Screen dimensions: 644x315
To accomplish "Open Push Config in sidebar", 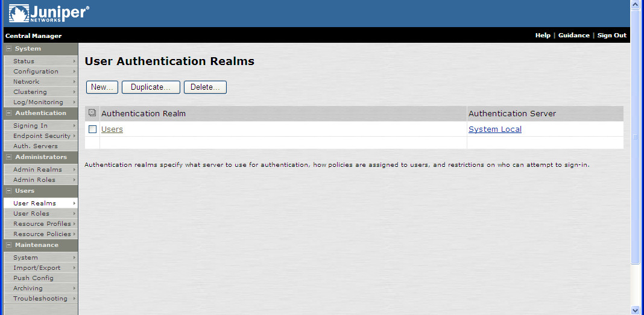I will point(33,278).
